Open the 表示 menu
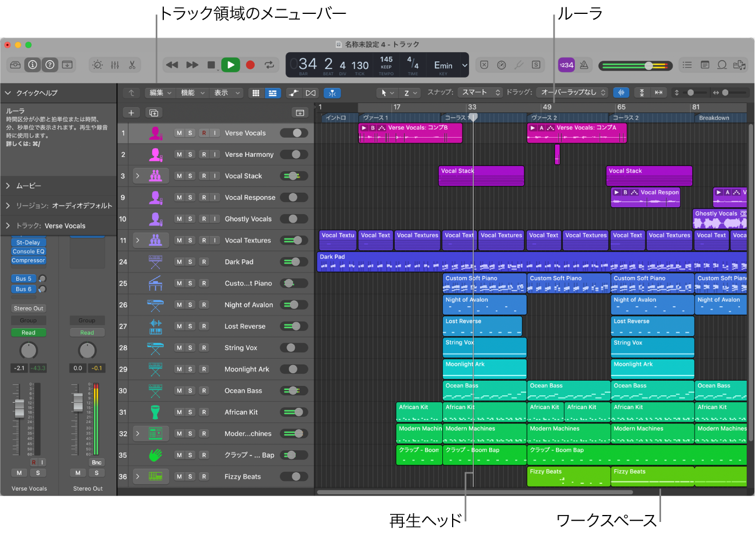 pos(226,93)
